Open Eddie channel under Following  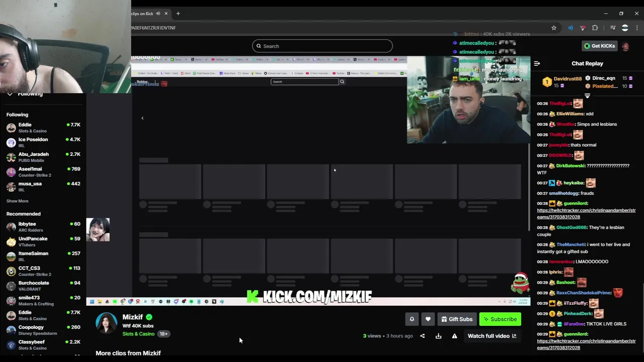pos(43,128)
